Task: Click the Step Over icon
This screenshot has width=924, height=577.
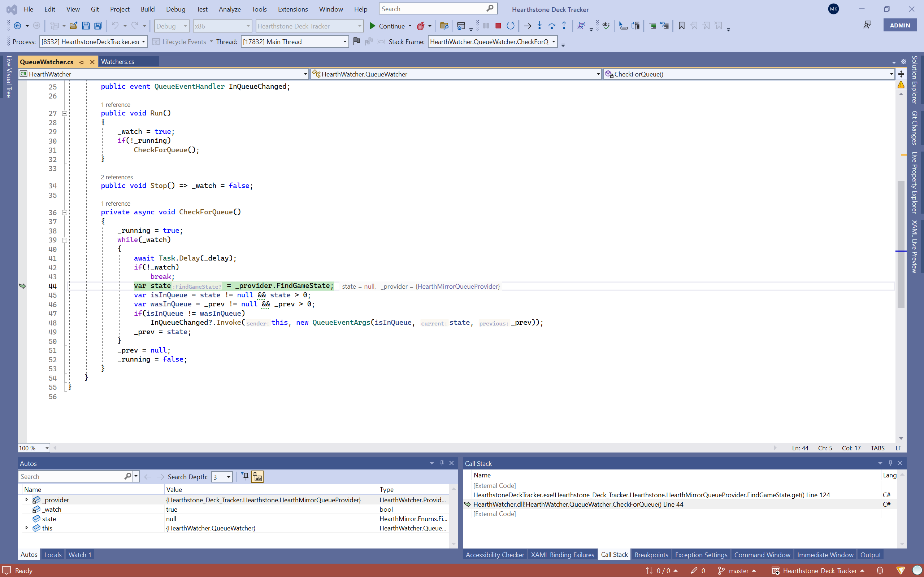Action: pyautogui.click(x=552, y=26)
